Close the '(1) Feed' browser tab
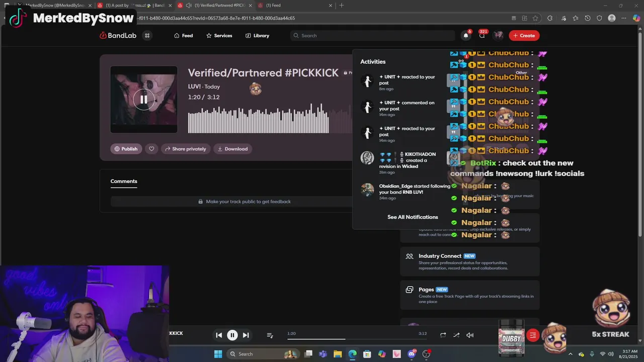 [331, 6]
